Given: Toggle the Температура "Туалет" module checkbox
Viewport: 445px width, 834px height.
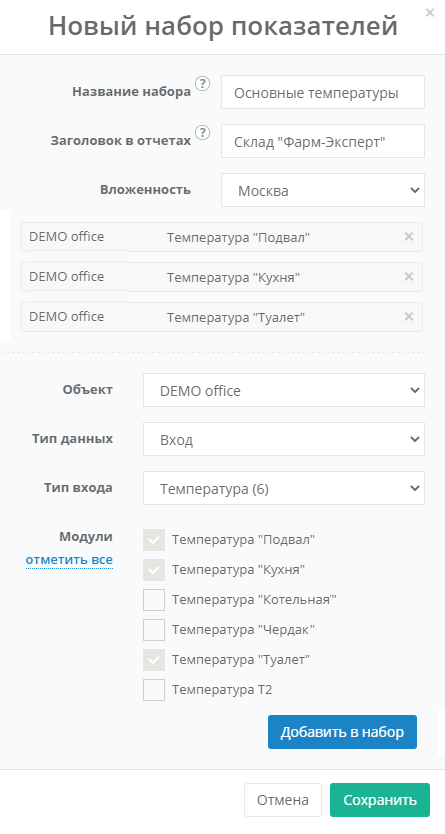Looking at the screenshot, I should click(154, 660).
